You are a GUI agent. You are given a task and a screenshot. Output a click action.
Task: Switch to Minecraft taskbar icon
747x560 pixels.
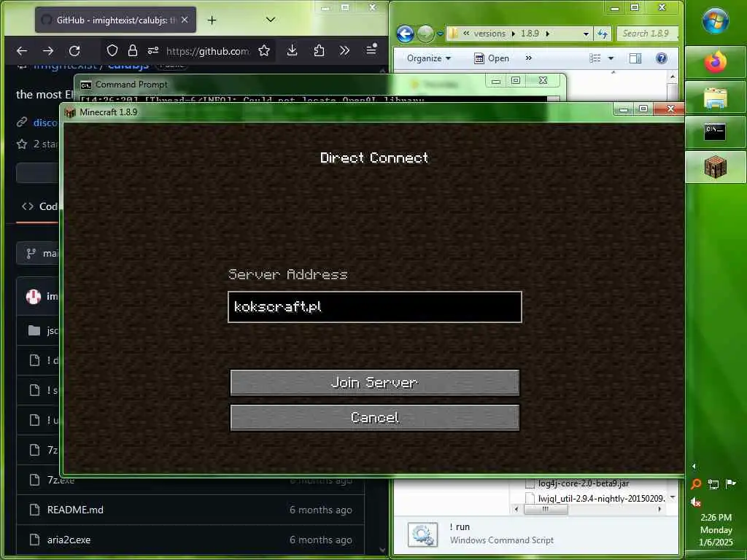(x=715, y=167)
